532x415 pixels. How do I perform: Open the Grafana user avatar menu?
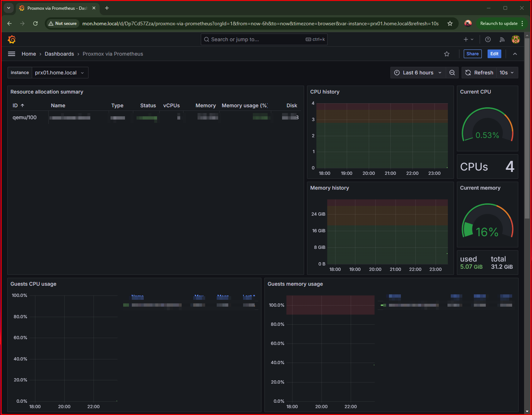point(516,39)
